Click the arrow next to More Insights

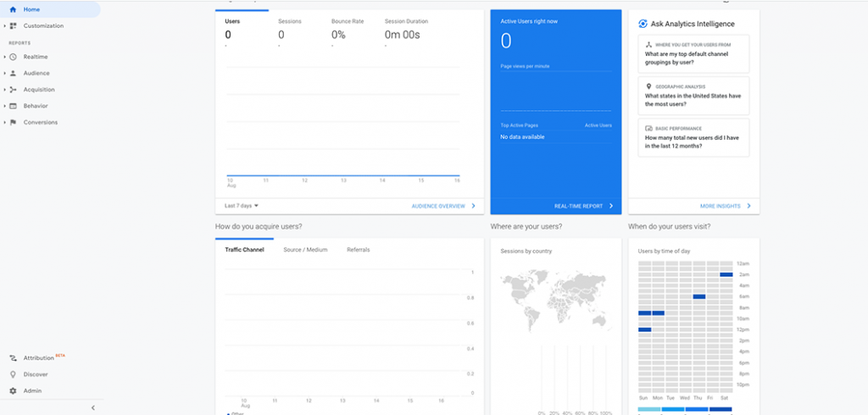pos(749,206)
